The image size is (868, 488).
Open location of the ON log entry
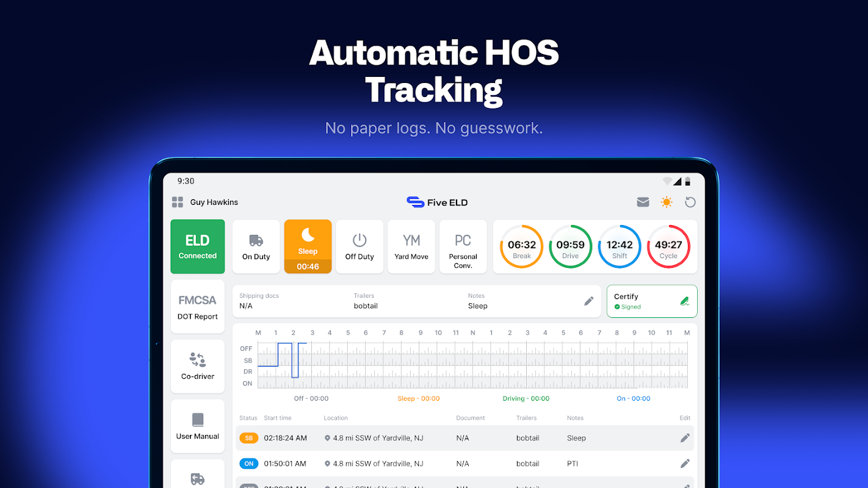(x=374, y=464)
